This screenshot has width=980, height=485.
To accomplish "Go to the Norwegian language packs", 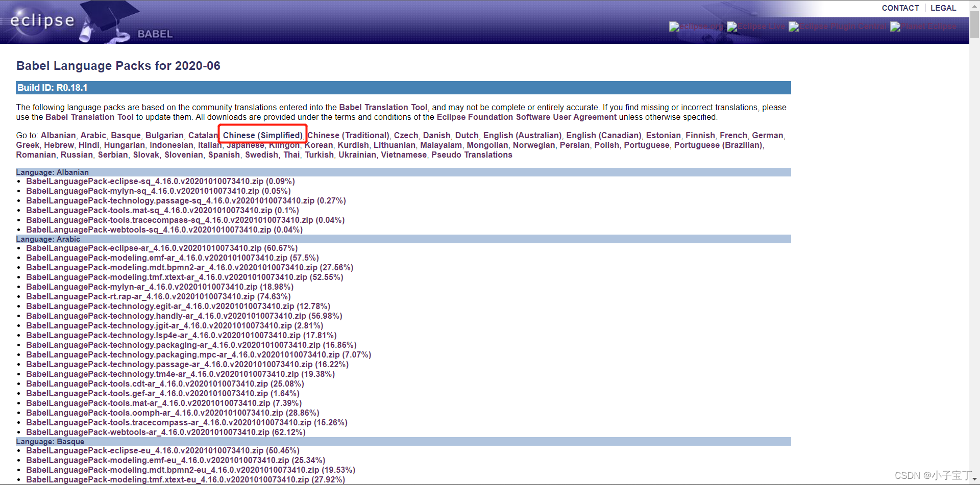I will coord(534,145).
